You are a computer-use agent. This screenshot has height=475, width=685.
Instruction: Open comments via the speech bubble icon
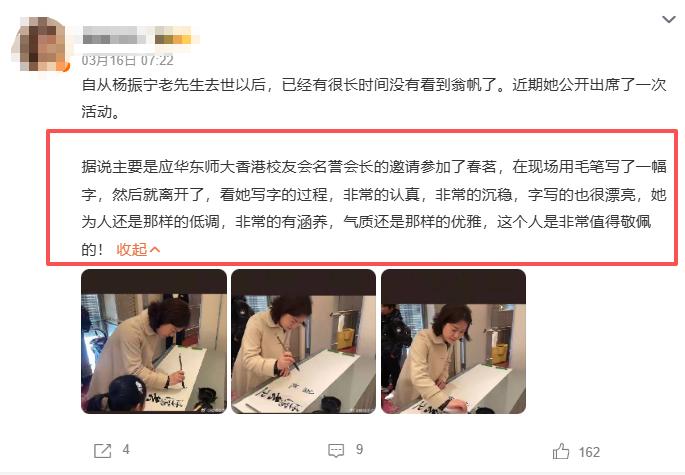336,451
